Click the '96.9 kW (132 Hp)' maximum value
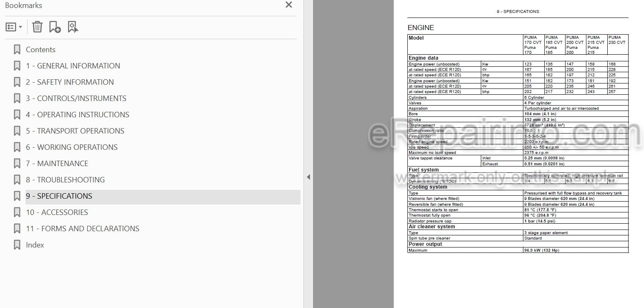 (x=541, y=250)
